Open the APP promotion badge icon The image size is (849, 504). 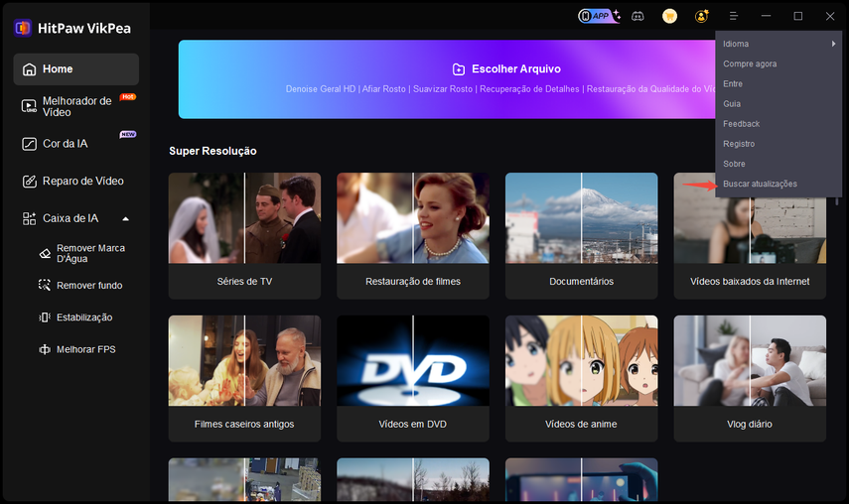pyautogui.click(x=599, y=16)
